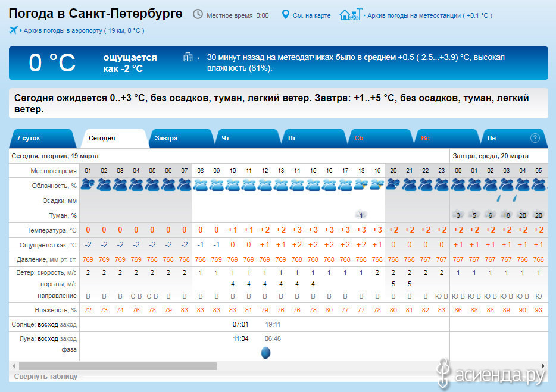Click the fog cloud icon showing 18
The width and height of the screenshot is (556, 392).
507,215
